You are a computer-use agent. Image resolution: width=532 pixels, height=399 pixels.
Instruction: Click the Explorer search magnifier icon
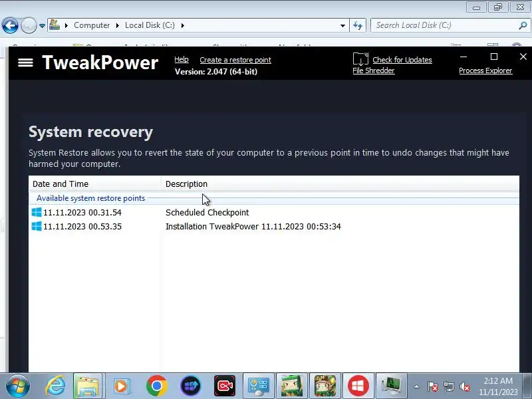(x=523, y=25)
